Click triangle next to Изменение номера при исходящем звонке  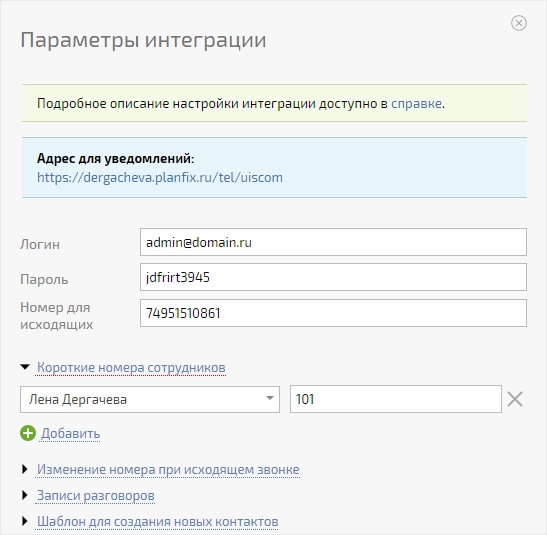tap(25, 469)
